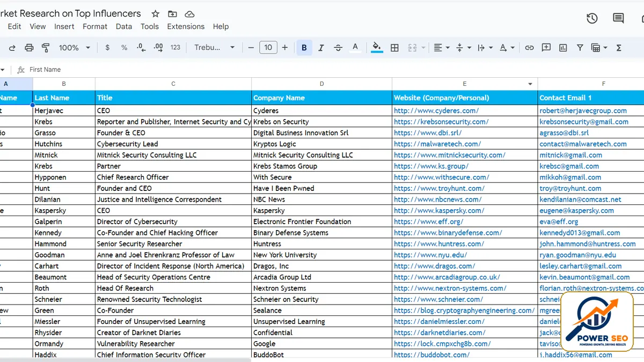The height and width of the screenshot is (362, 644).
Task: Open the View menu
Action: tap(38, 26)
